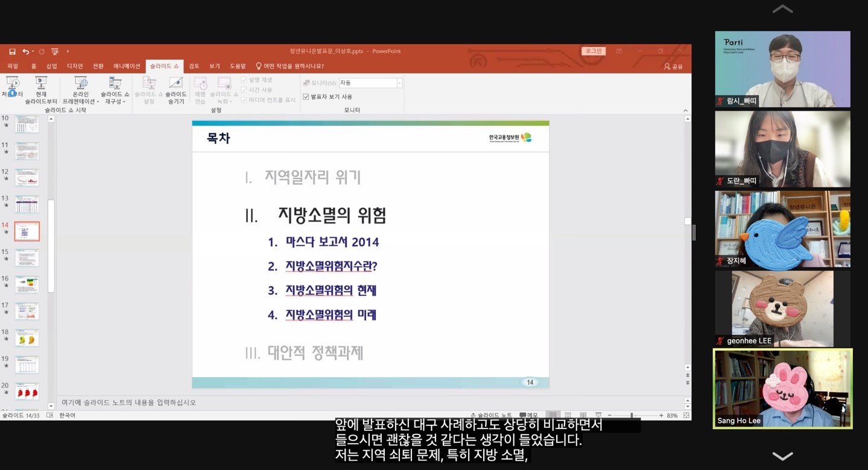Click the 한국어 language indicator
This screenshot has height=470, width=868.
tap(68, 415)
